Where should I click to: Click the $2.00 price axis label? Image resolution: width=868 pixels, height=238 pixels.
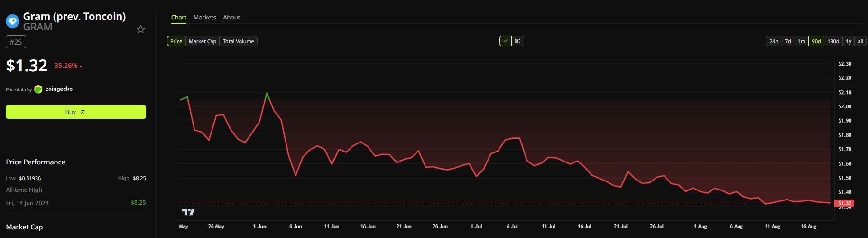pos(845,106)
